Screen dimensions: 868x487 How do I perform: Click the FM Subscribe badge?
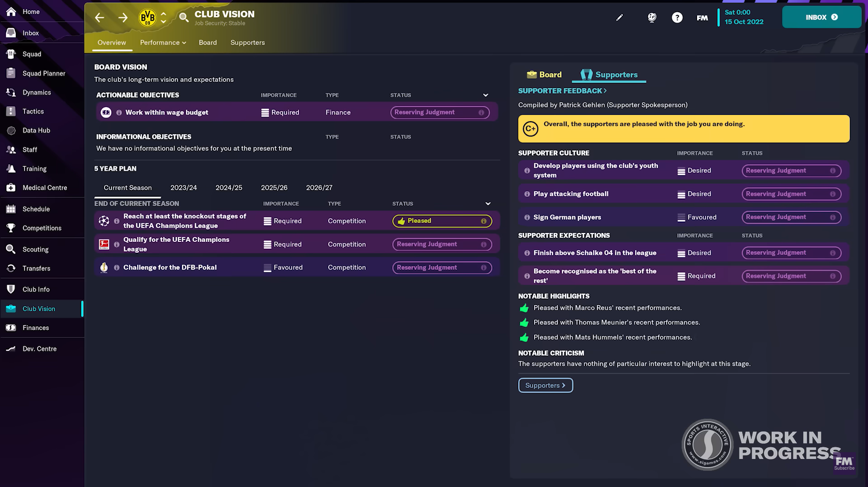pyautogui.click(x=844, y=463)
